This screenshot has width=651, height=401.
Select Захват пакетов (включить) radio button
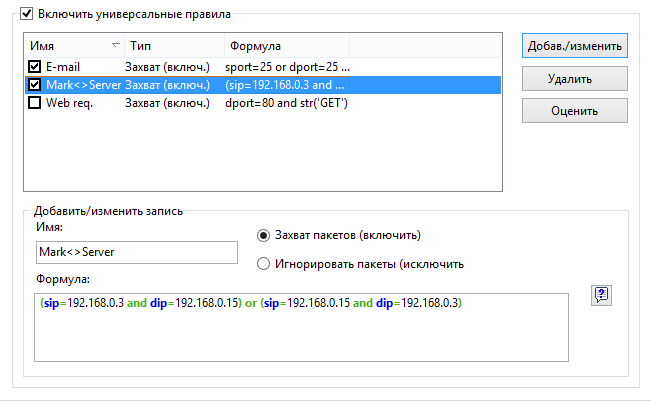263,235
